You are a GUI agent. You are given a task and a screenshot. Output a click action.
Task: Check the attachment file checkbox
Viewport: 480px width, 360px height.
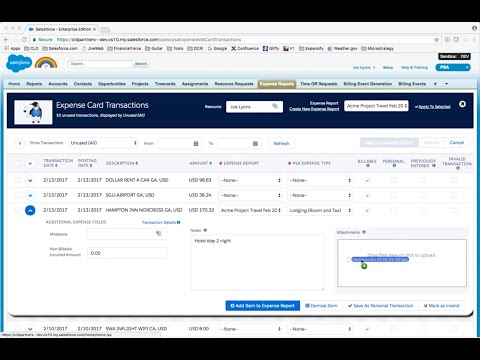click(x=348, y=259)
